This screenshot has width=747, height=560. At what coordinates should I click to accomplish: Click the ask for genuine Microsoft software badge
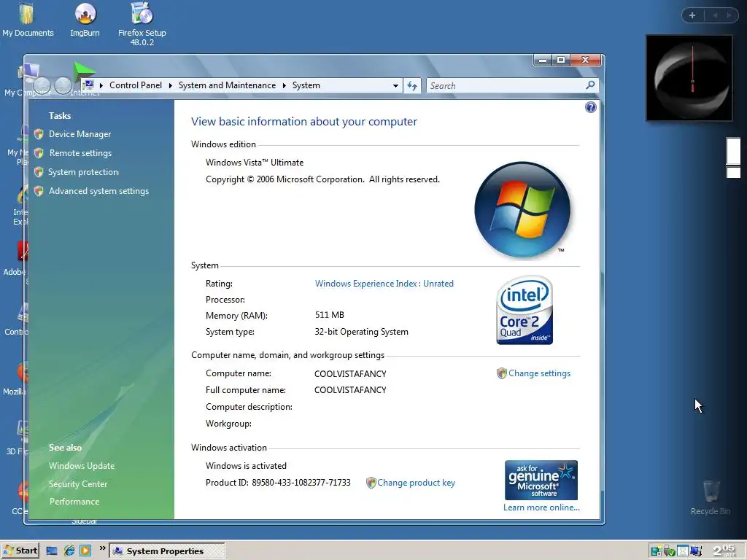pyautogui.click(x=541, y=480)
